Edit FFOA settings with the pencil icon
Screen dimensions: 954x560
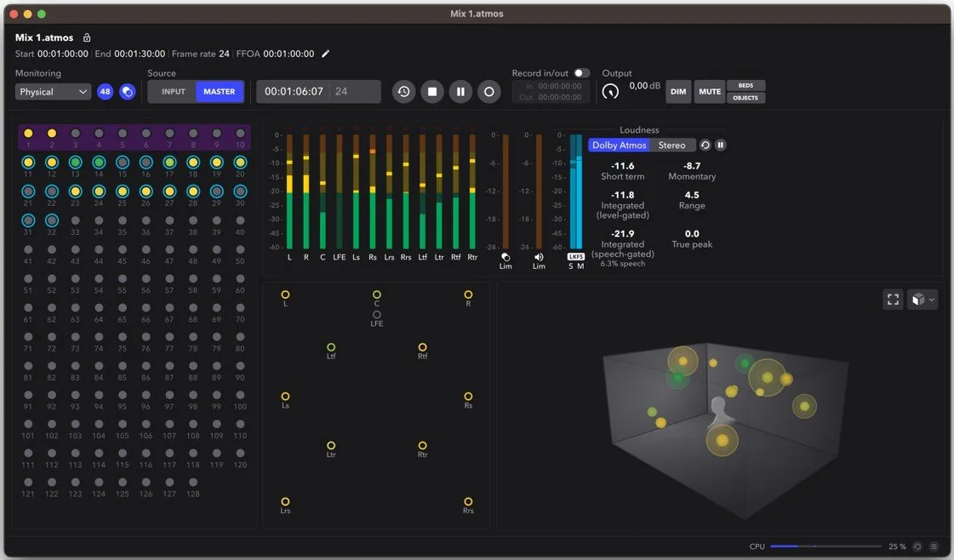(x=325, y=54)
